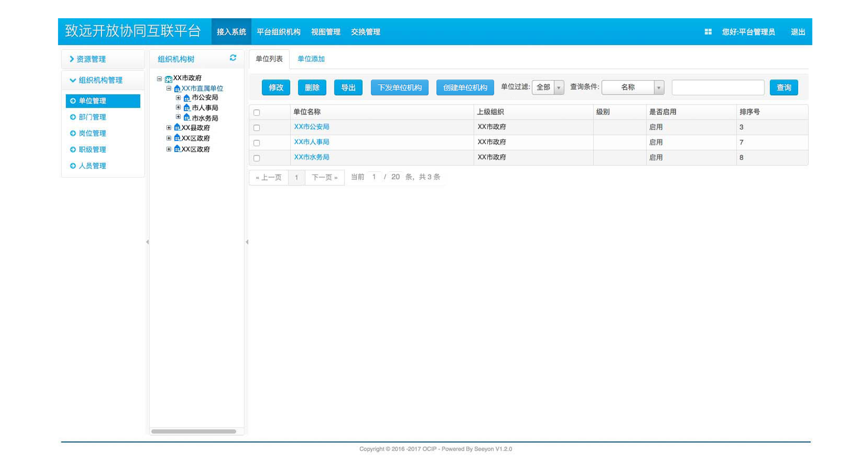
Task: Check the checkbox for XX市公安局 row
Action: pos(256,127)
